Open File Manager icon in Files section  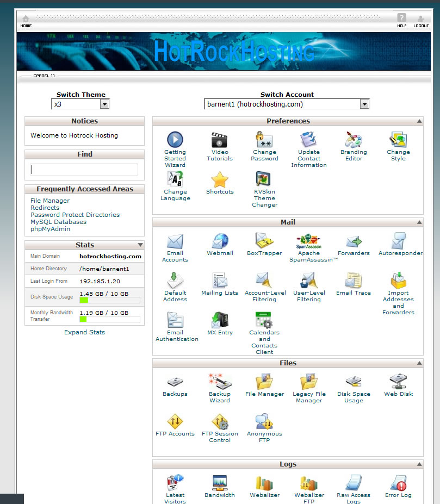[264, 382]
